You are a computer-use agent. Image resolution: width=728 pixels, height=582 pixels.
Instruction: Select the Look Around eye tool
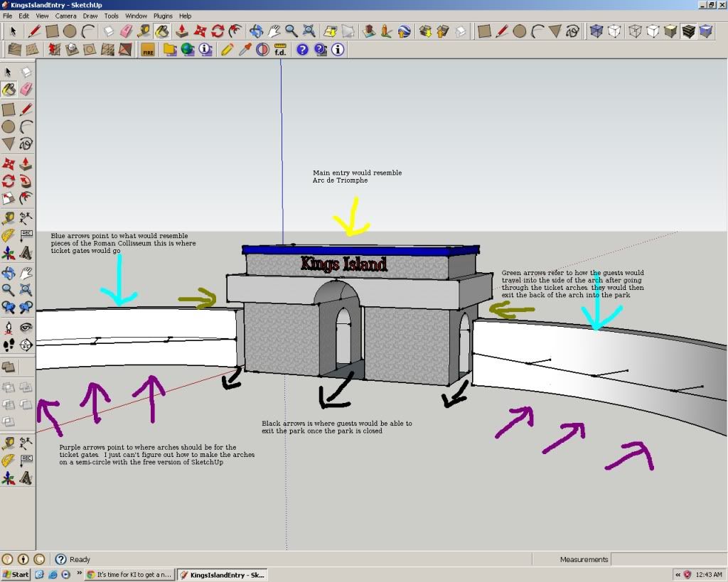pyautogui.click(x=26, y=328)
